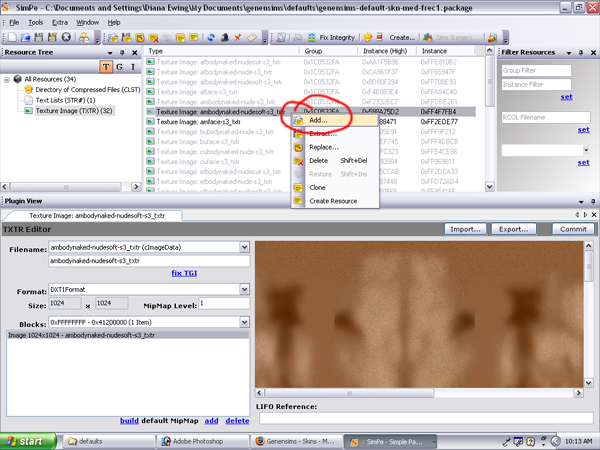Screen dimensions: 600x450
Task: Click the set link under RCOL Filename
Action: click(583, 130)
